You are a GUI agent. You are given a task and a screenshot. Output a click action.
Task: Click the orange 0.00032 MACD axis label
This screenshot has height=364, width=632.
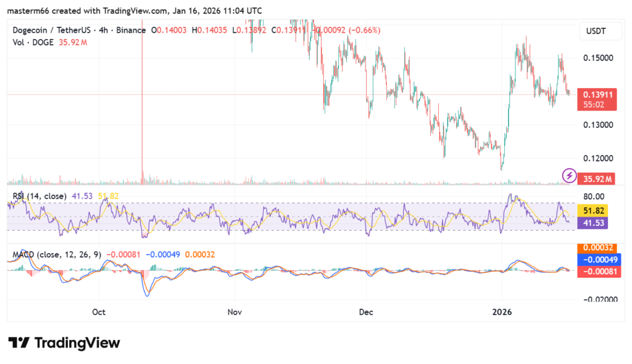pyautogui.click(x=597, y=247)
